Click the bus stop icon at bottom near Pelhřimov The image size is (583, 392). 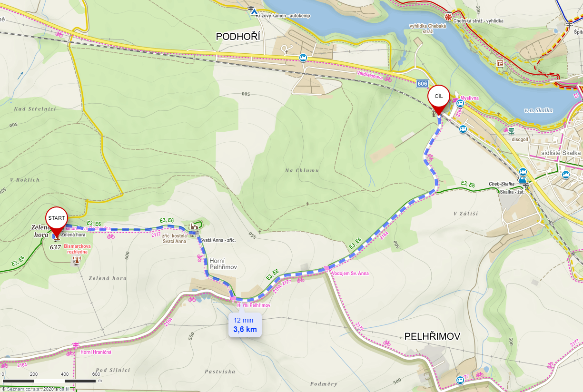[x=460, y=380]
